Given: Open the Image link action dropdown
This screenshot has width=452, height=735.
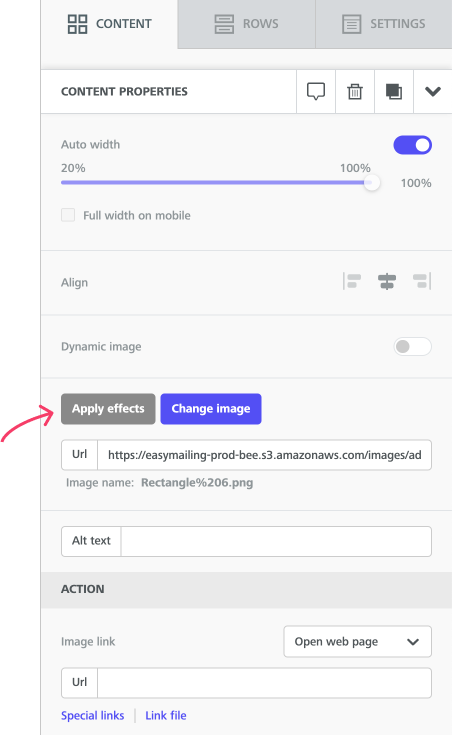Looking at the screenshot, I should pyautogui.click(x=357, y=641).
